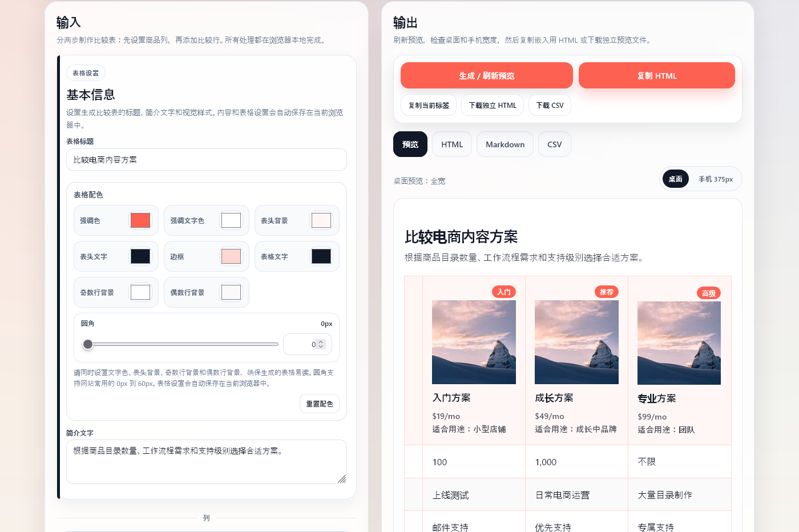Click the 圆角 slider handle
This screenshot has height=532, width=799.
coord(88,344)
